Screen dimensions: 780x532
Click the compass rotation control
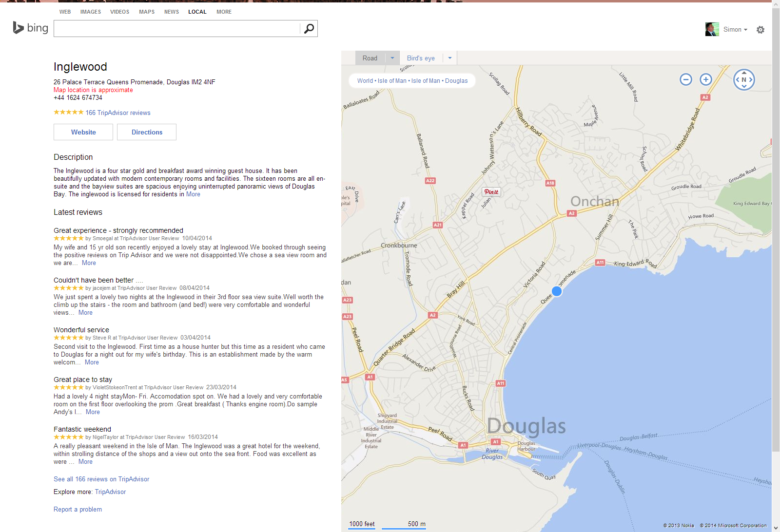(x=744, y=79)
